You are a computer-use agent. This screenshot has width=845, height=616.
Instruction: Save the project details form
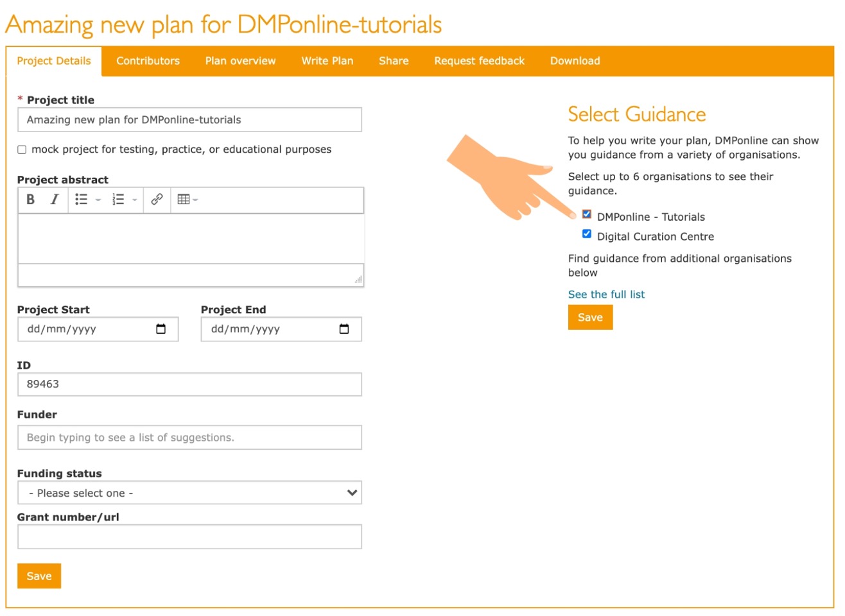click(x=39, y=576)
